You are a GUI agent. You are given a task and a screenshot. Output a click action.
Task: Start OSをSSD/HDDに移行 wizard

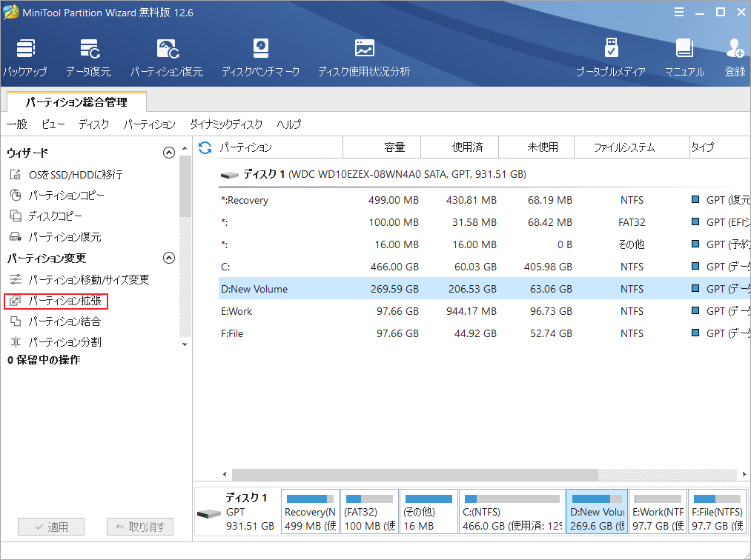(x=66, y=175)
